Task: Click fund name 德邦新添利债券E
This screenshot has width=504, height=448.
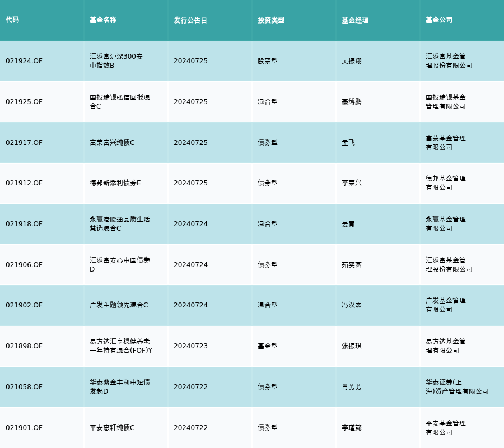Action: coord(115,183)
